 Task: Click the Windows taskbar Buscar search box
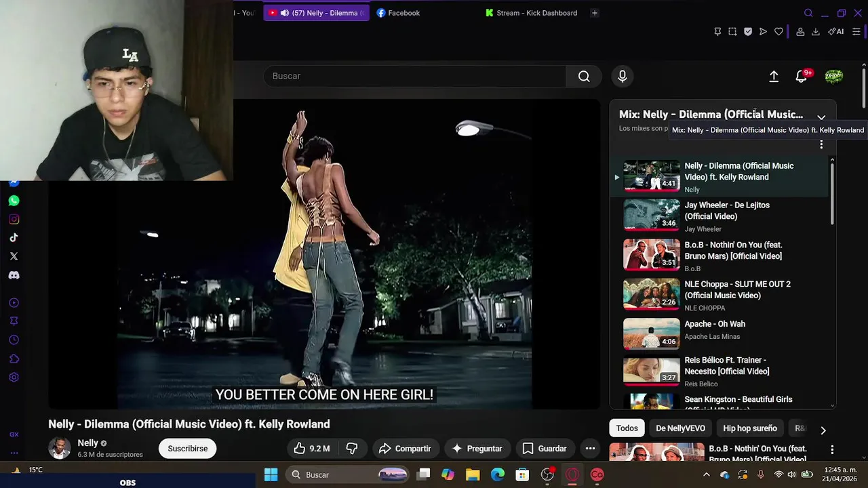(x=347, y=474)
